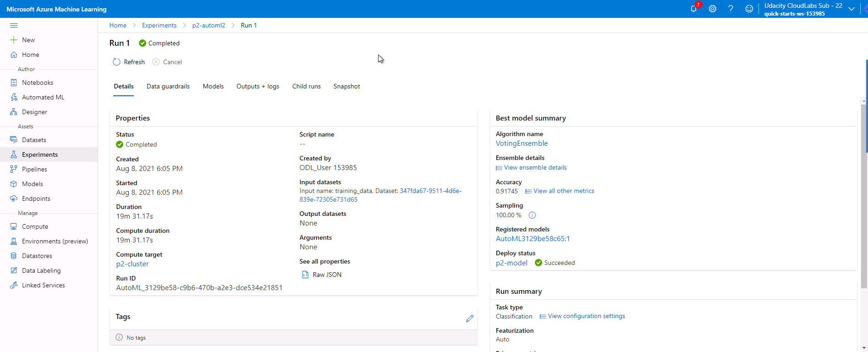Click the Sampling info icon

tap(532, 215)
